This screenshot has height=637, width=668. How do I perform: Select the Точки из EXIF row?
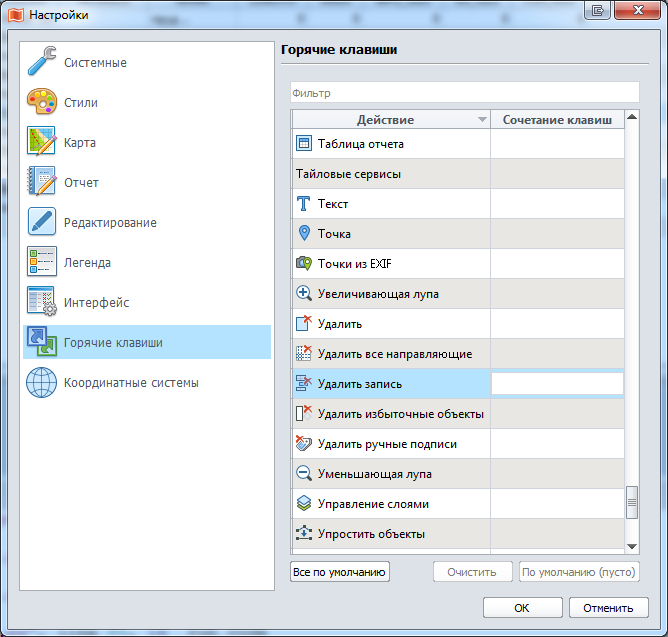390,264
